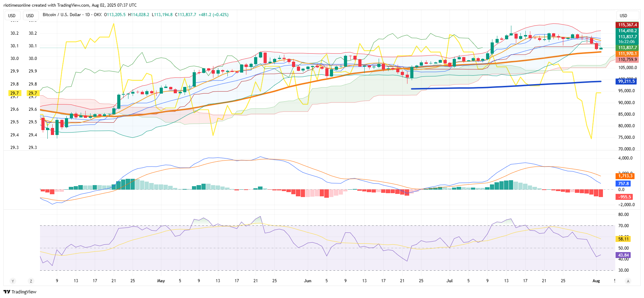Click the low value L113,194.8
The image size is (644, 298).
pos(162,15)
